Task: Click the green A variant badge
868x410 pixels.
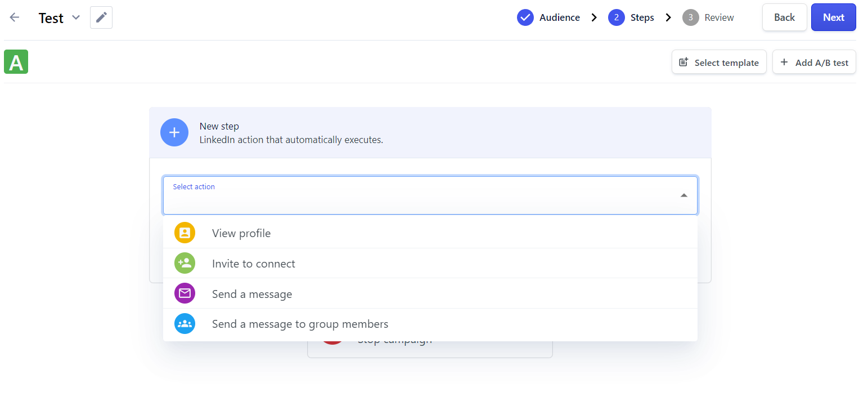Action: tap(16, 62)
